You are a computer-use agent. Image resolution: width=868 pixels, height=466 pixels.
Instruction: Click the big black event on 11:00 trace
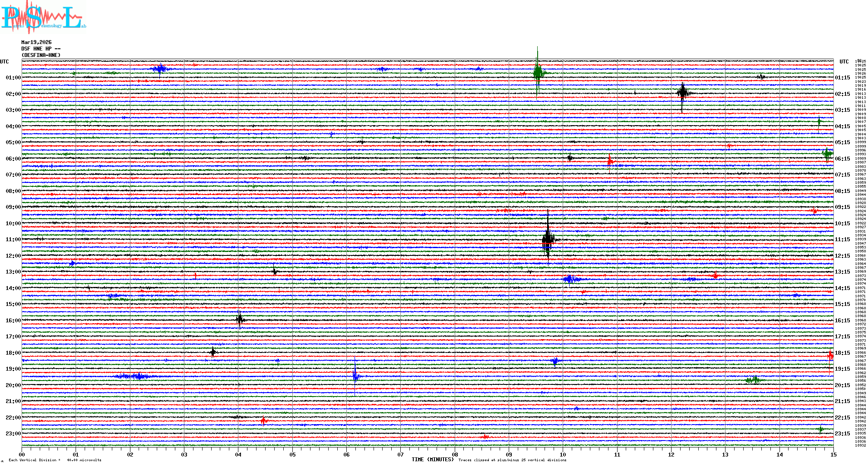548,239
